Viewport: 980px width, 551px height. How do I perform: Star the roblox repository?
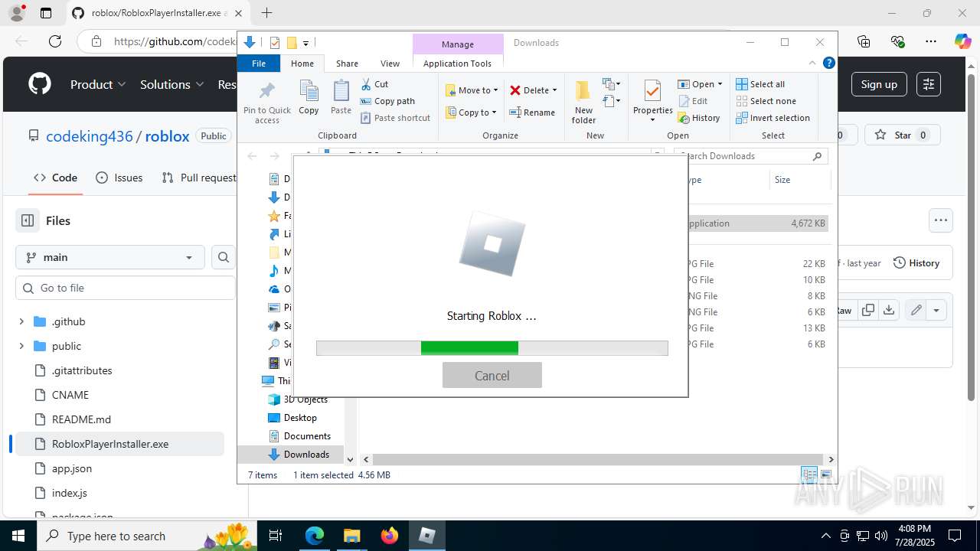click(903, 135)
